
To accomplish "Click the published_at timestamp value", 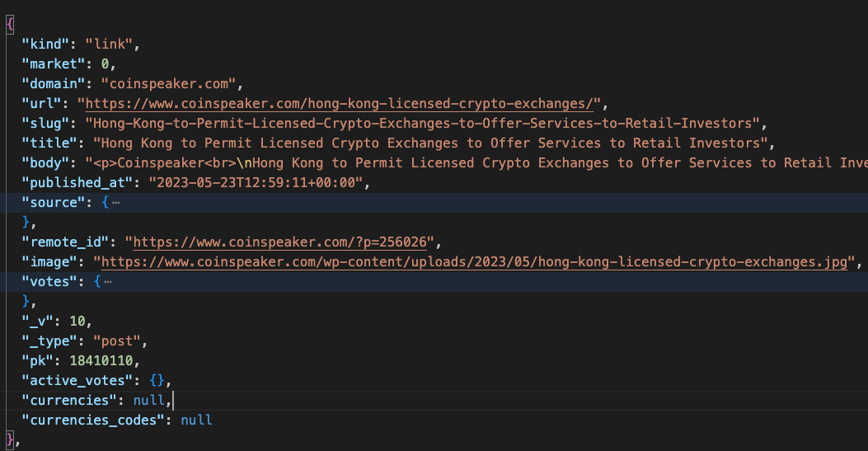I will [x=256, y=182].
